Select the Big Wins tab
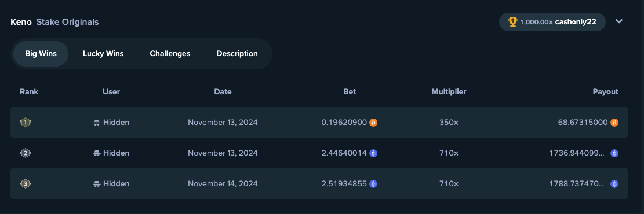644x214 pixels. (41, 54)
